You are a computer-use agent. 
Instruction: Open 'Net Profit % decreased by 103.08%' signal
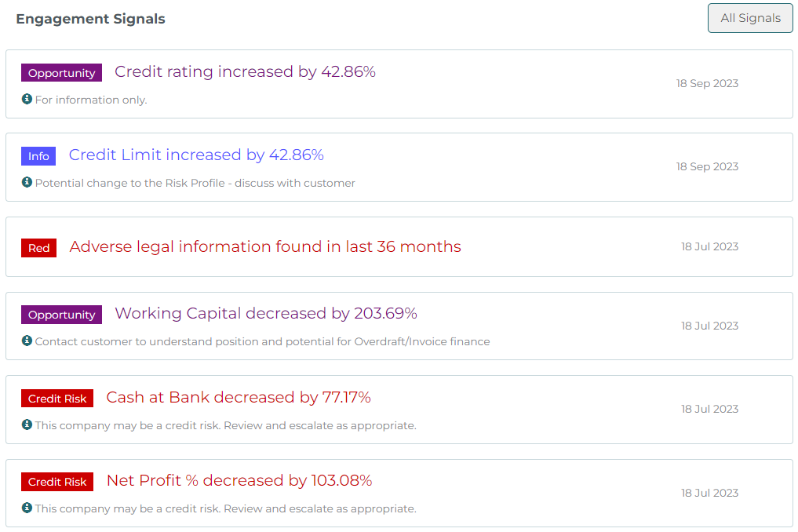[x=239, y=480]
